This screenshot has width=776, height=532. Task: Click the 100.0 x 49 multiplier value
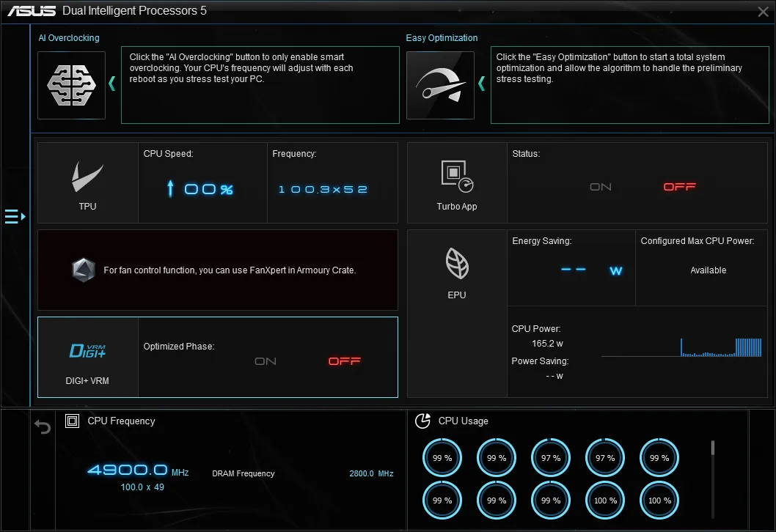(142, 487)
